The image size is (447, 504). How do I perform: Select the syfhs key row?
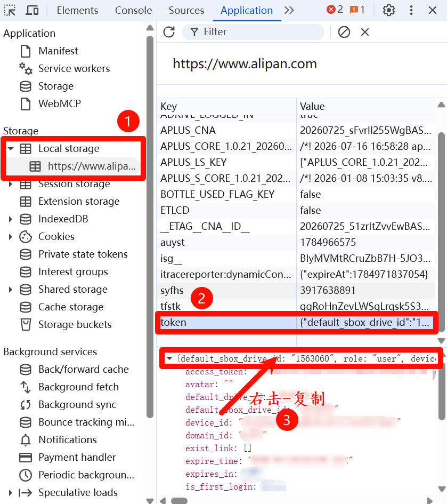pyautogui.click(x=296, y=291)
